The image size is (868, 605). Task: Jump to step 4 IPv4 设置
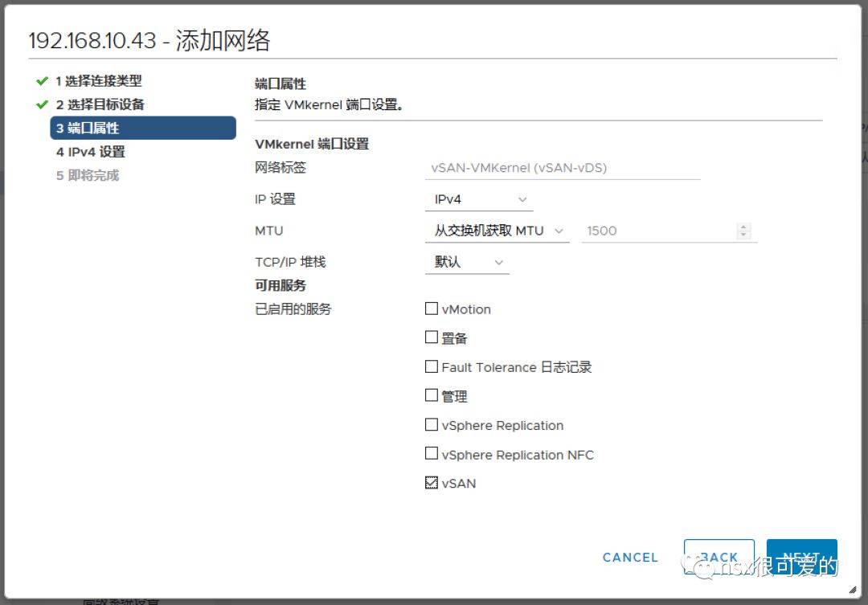(x=90, y=152)
